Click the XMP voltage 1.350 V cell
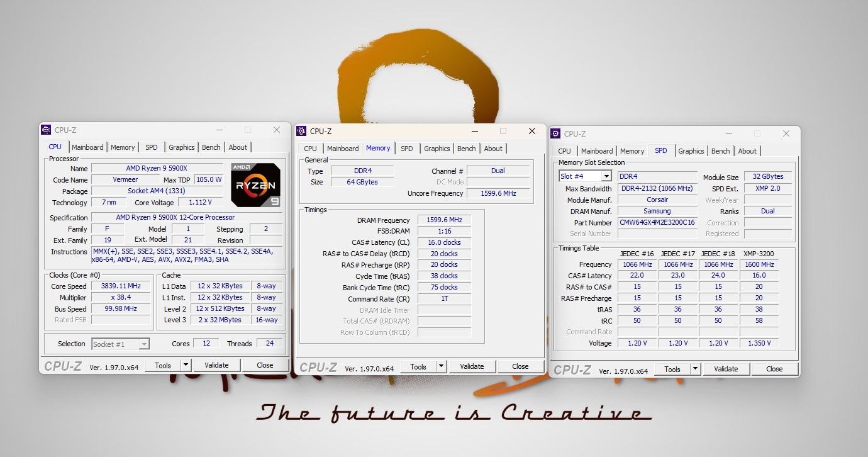 point(759,343)
